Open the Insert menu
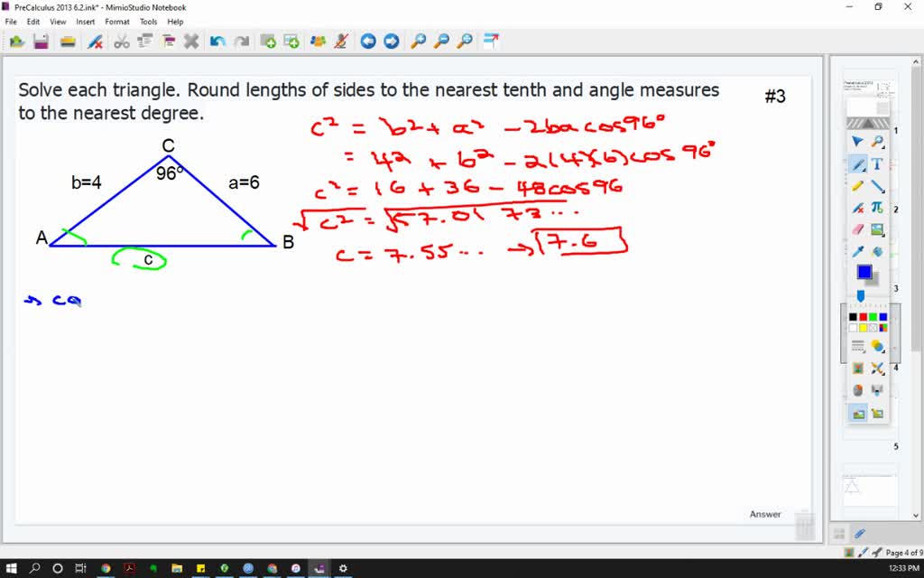The width and height of the screenshot is (924, 578). pos(86,21)
